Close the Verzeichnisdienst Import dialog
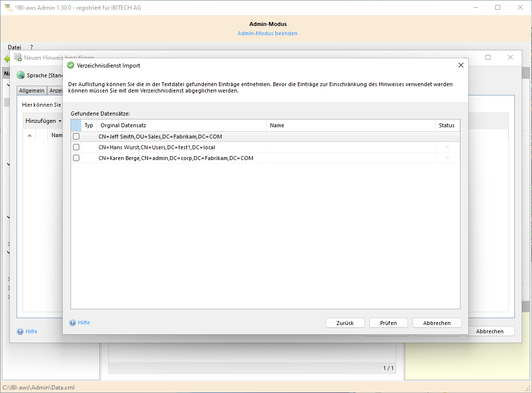The height and width of the screenshot is (393, 532). pos(460,65)
